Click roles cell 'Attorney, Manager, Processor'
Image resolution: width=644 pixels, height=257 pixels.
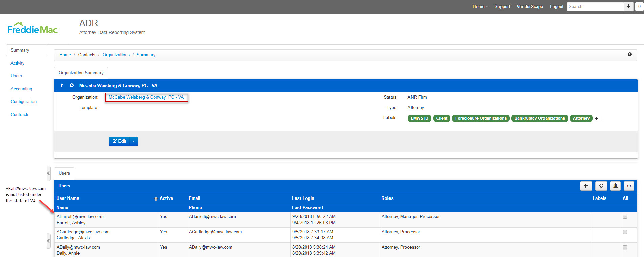click(x=410, y=217)
